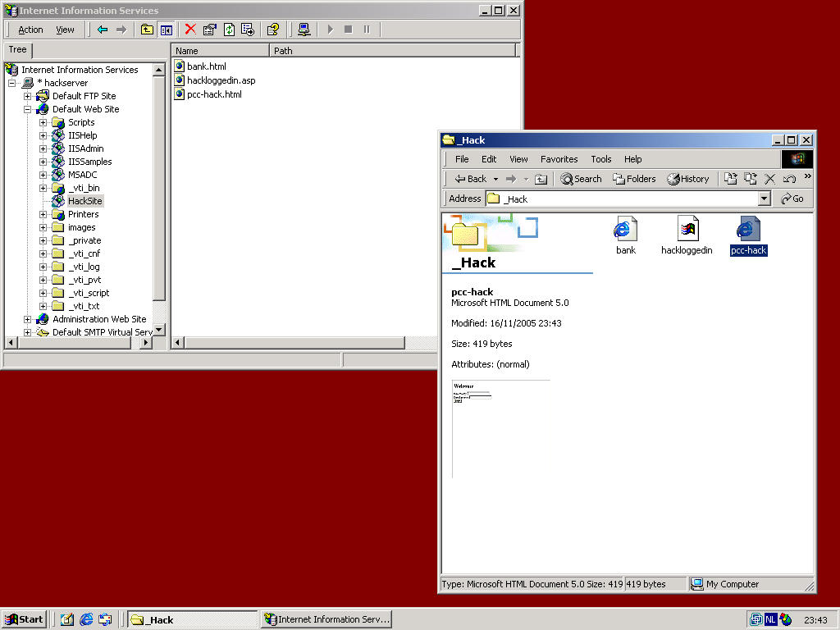Click the tree pane scroll down arrow
Image resolution: width=840 pixels, height=630 pixels.
tap(158, 330)
